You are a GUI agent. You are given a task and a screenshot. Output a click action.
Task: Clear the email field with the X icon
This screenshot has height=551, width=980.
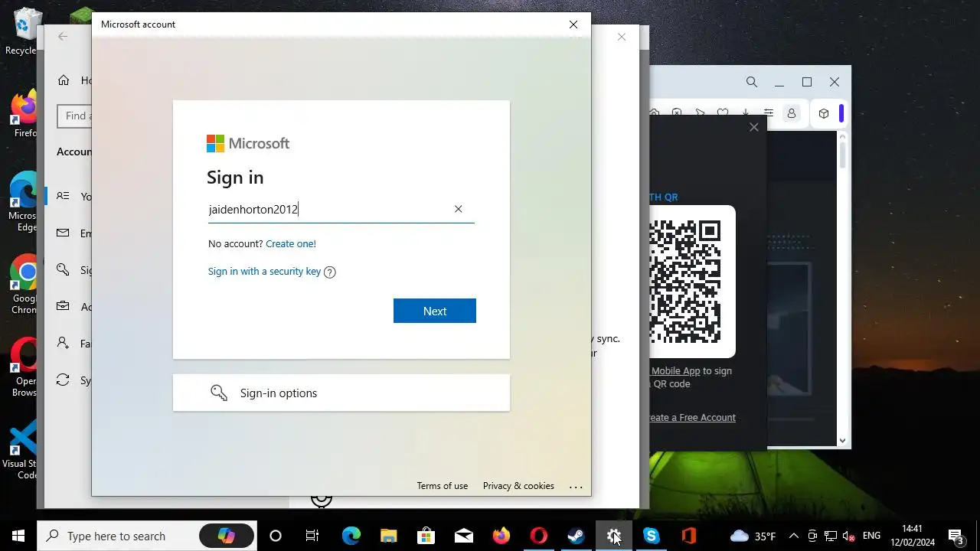pyautogui.click(x=458, y=209)
